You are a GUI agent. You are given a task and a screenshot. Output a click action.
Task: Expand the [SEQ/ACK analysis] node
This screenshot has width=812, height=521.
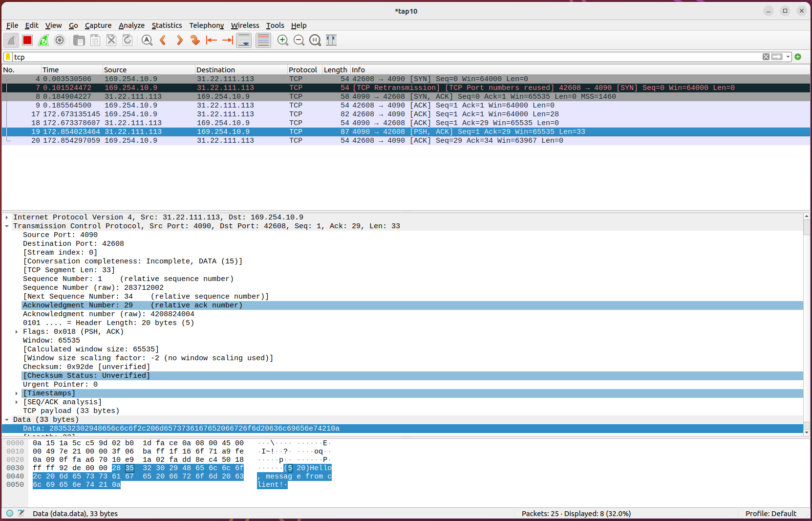pos(17,402)
